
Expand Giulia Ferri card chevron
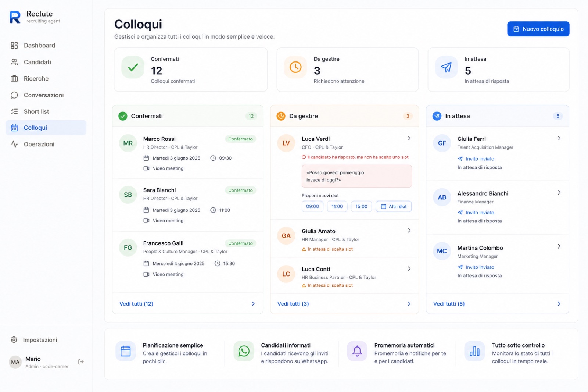(559, 138)
